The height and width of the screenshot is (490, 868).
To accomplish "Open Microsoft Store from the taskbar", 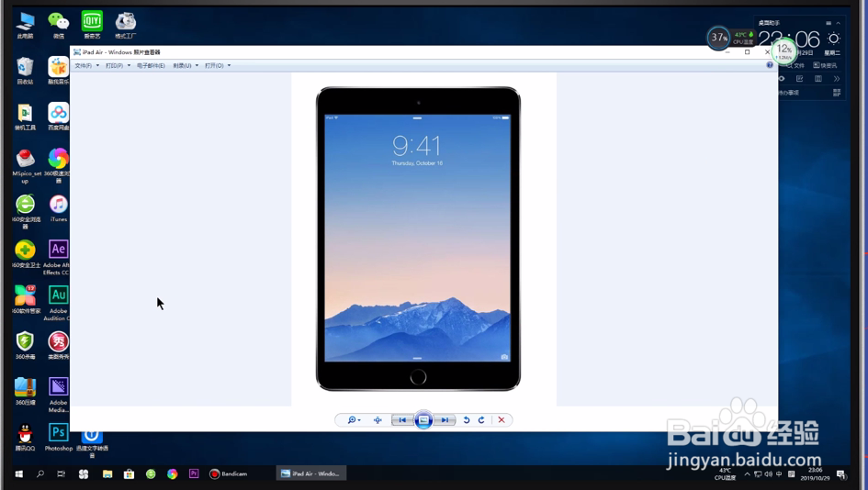I will (129, 474).
